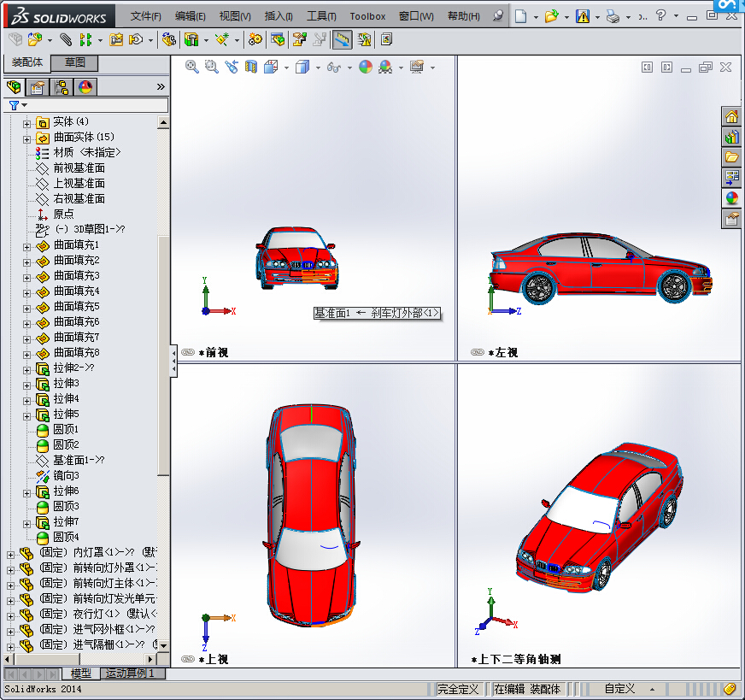Click the feature tree scroll-down arrow
This screenshot has height=700, width=745.
click(x=163, y=646)
